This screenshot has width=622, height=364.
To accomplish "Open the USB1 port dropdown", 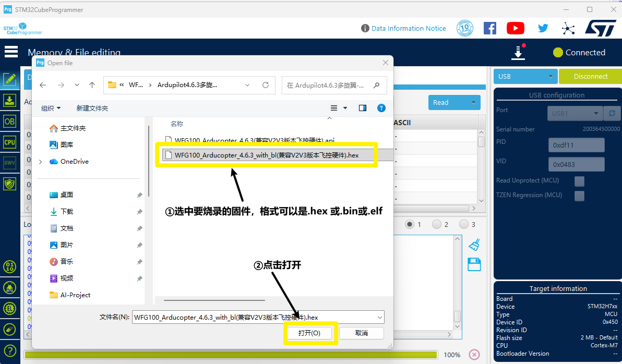I will (575, 113).
